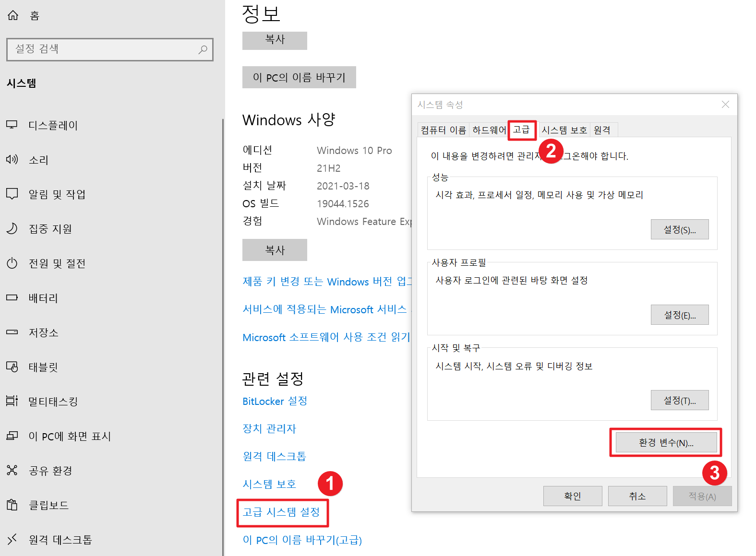Viewport: 756px width, 556px height.
Task: Click the Focus assist (집중 지원) moon icon
Action: [12, 228]
